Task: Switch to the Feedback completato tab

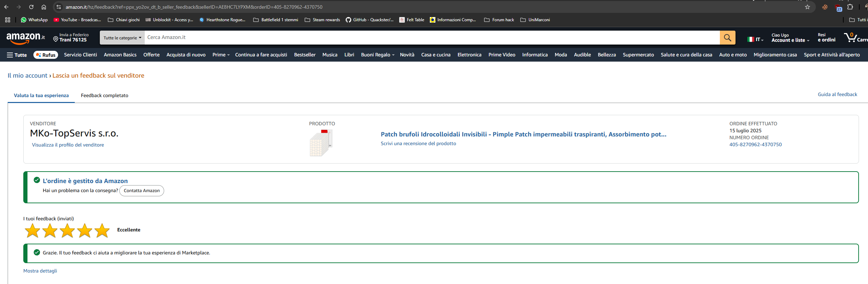Action: (104, 95)
